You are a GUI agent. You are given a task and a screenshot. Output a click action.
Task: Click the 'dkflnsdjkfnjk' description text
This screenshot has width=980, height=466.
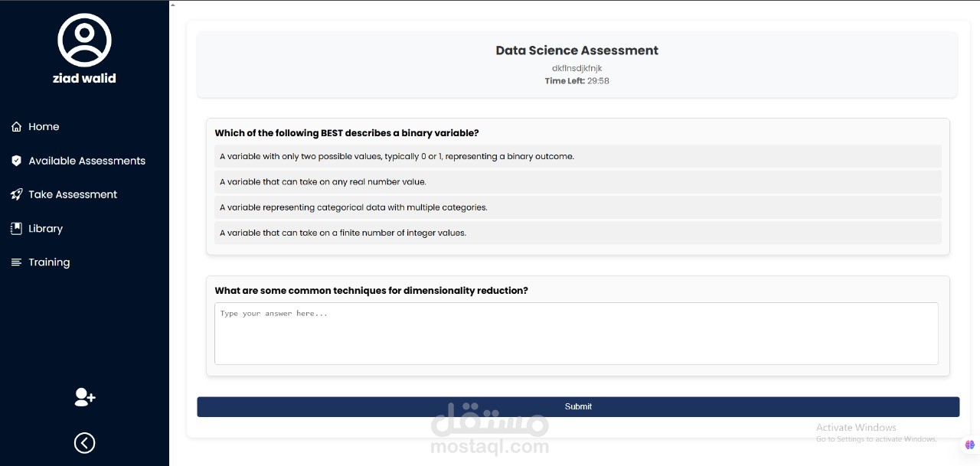click(x=577, y=68)
